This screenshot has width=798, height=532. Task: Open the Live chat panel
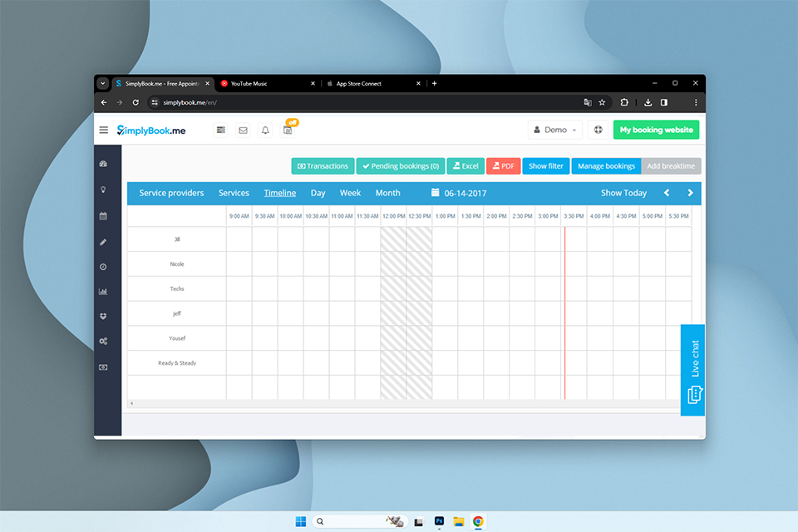click(692, 370)
